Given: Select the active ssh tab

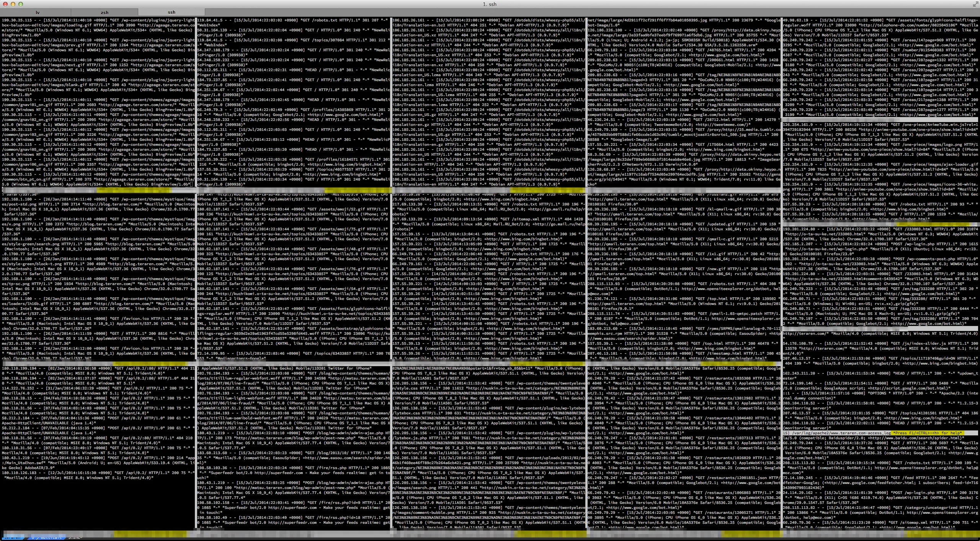Looking at the screenshot, I should (x=171, y=13).
